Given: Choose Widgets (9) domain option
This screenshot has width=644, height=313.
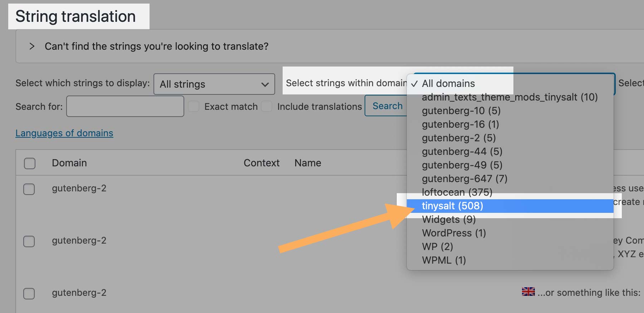Looking at the screenshot, I should (x=510, y=219).
